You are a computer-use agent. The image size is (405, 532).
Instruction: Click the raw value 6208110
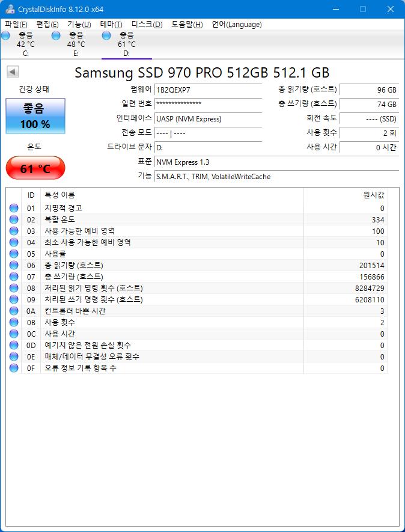(370, 299)
